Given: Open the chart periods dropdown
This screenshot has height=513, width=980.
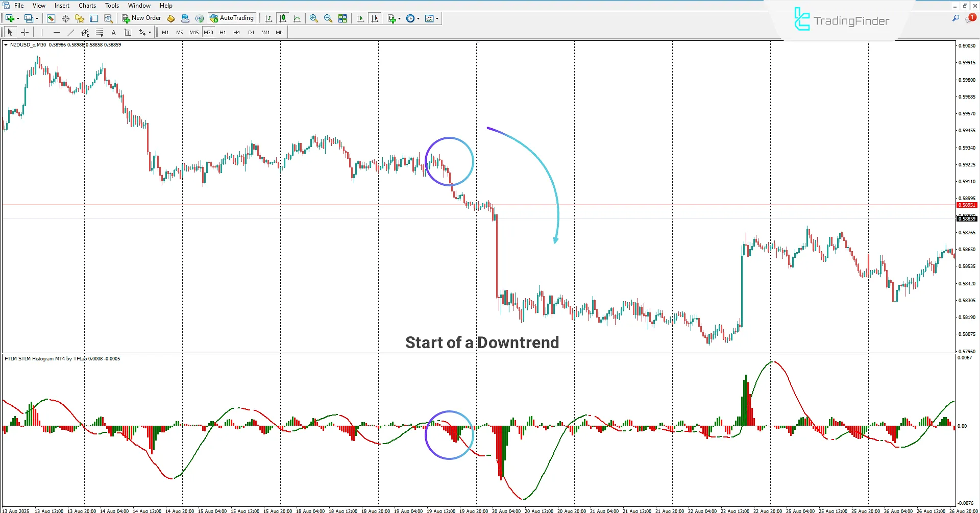Looking at the screenshot, I should tap(412, 18).
